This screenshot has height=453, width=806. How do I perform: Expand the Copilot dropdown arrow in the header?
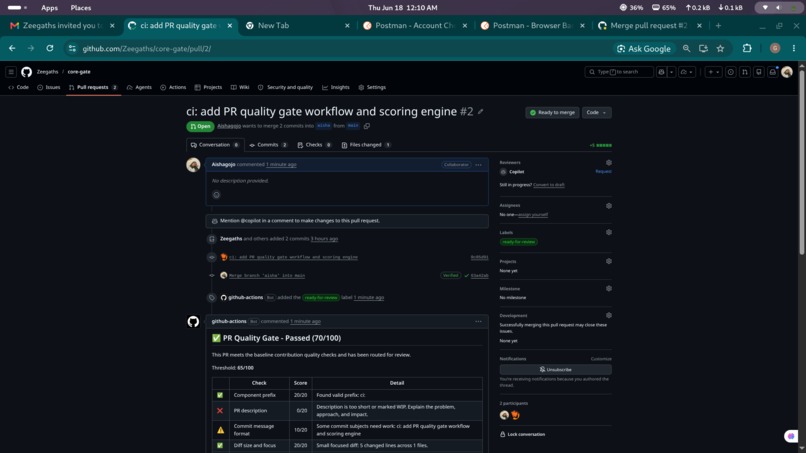(x=671, y=72)
